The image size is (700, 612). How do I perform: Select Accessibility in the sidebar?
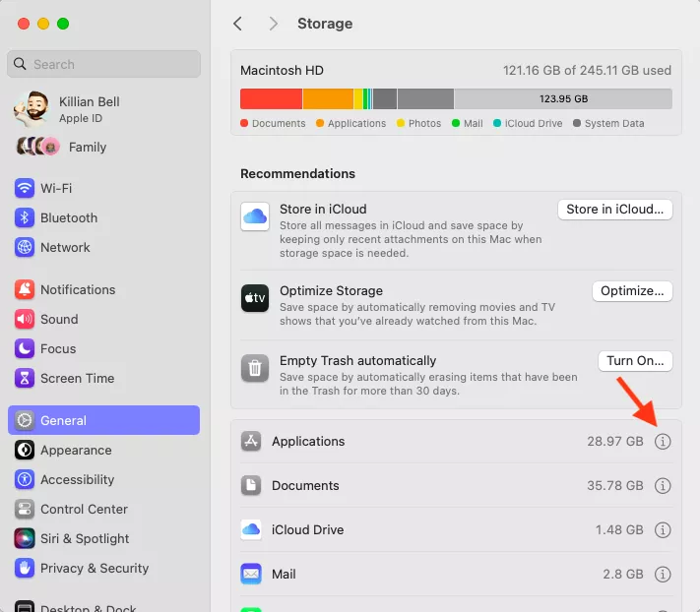pyautogui.click(x=77, y=480)
